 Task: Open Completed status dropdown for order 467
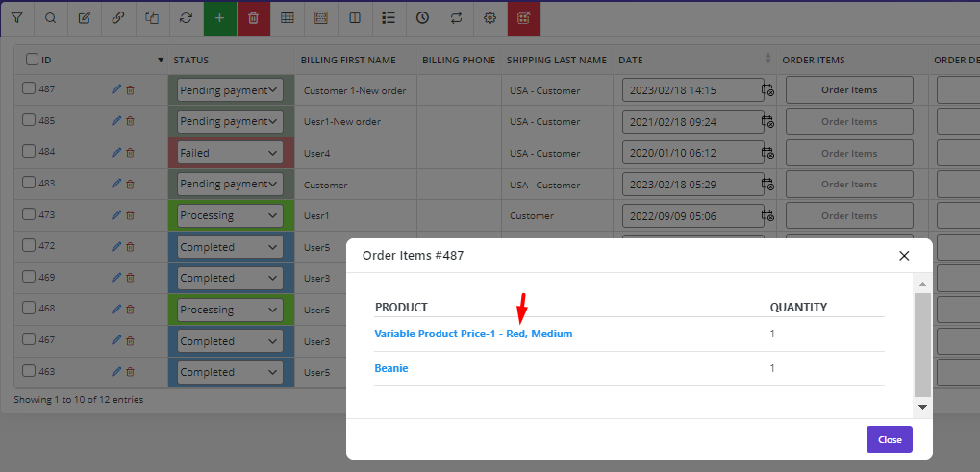pyautogui.click(x=230, y=341)
